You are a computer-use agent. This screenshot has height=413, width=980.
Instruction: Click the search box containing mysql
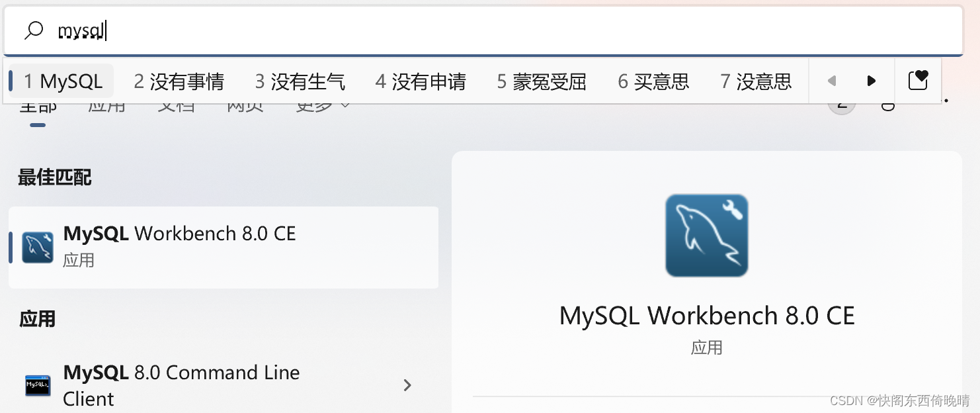[483, 31]
